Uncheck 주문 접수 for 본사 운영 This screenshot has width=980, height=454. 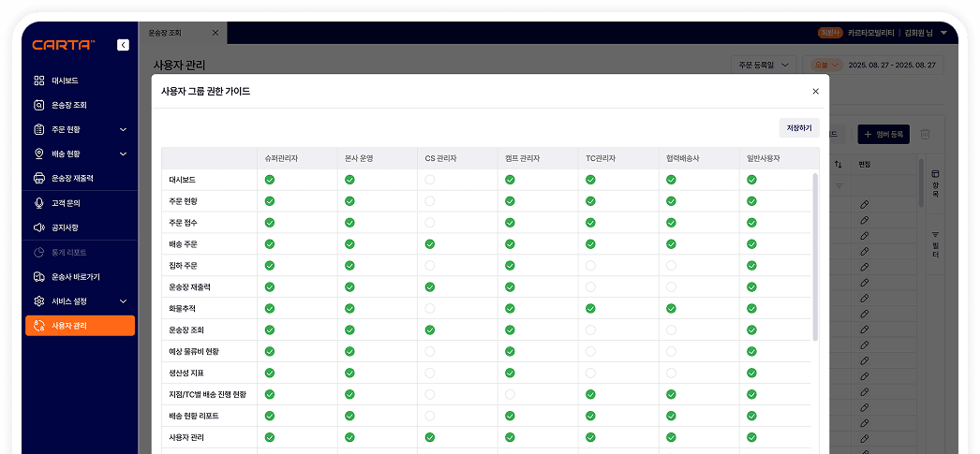(350, 222)
